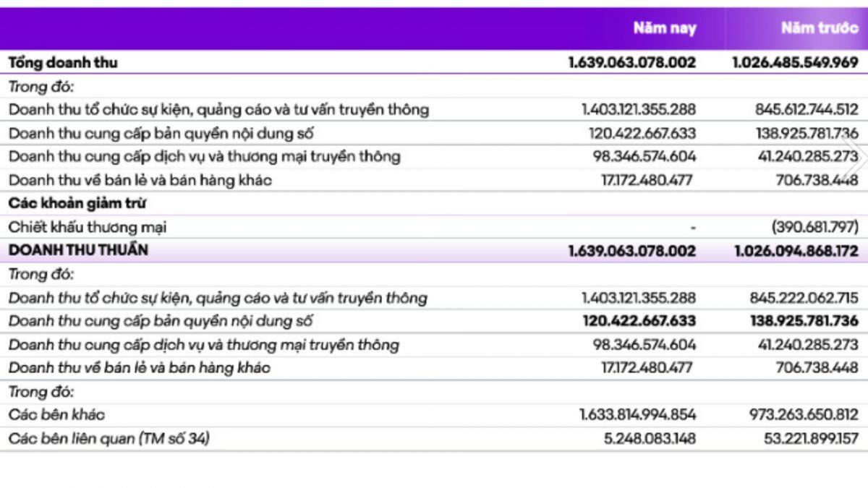Click the bold 120.422.667.633 value
This screenshot has width=868, height=488.
pos(639,321)
